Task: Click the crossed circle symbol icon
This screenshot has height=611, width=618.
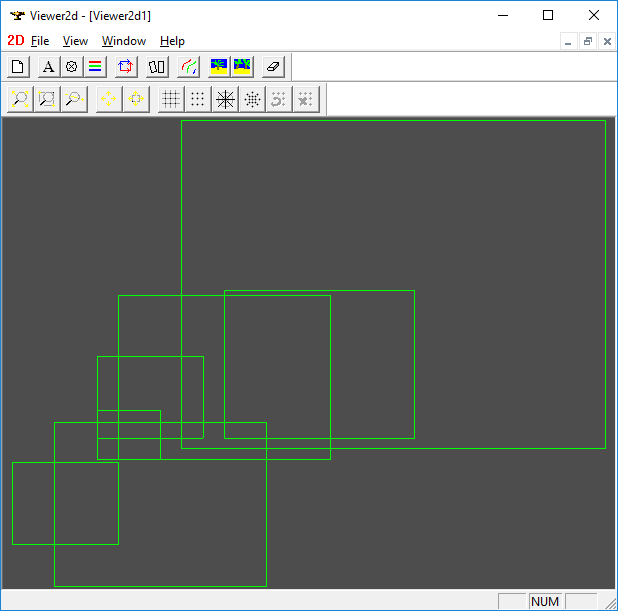Action: click(x=72, y=67)
